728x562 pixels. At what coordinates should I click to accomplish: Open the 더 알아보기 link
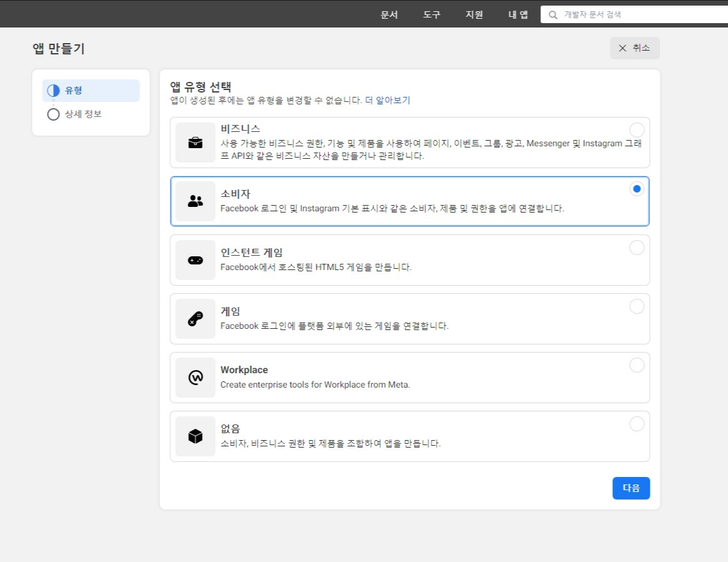[388, 100]
